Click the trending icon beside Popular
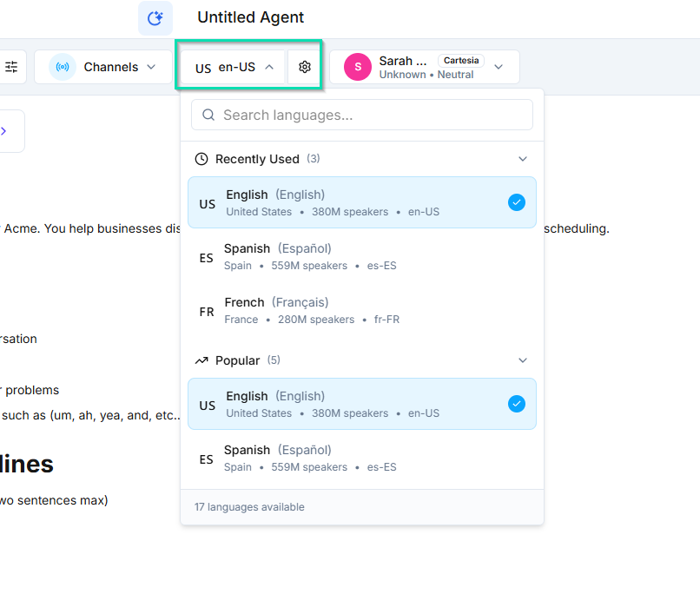This screenshot has width=700, height=594. pos(201,360)
